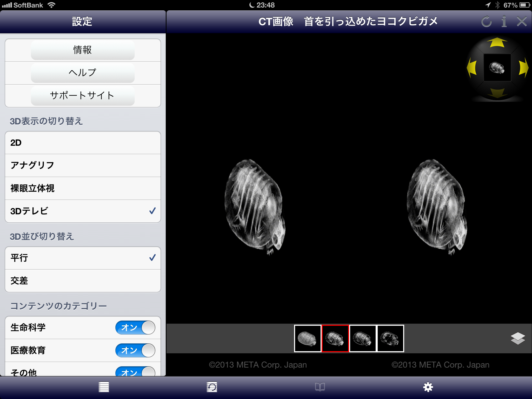Tap the reload icon in title bar

(486, 21)
